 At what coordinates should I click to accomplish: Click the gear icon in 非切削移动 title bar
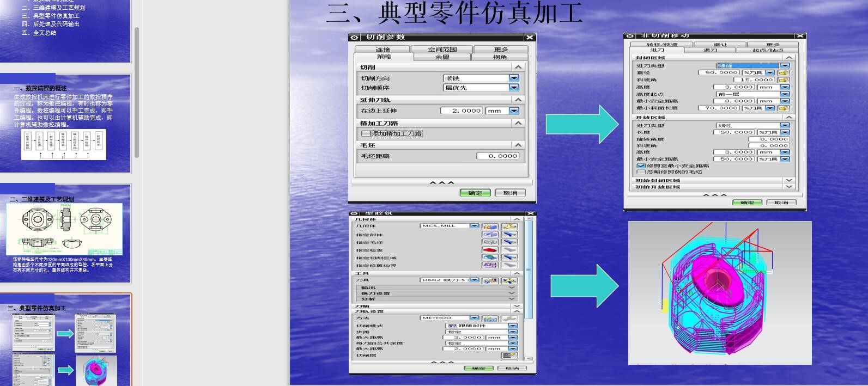pos(630,36)
